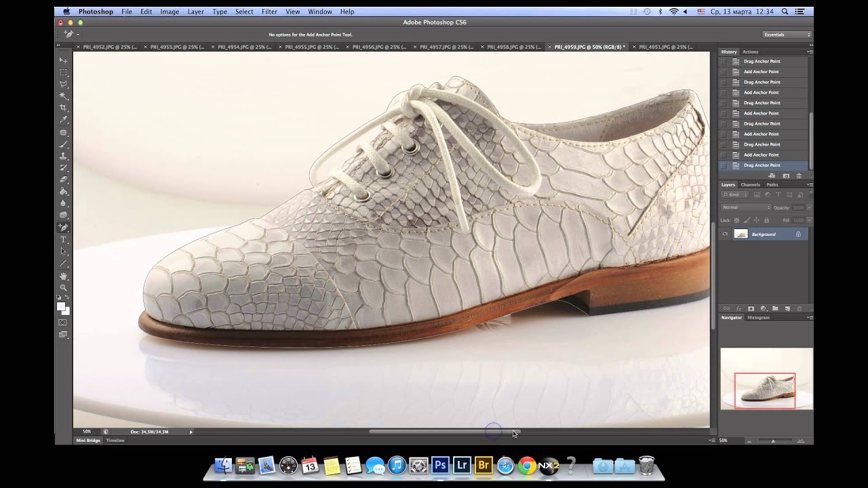Viewport: 868px width, 488px height.
Task: Select the Rectangular Marquee tool
Action: (64, 73)
